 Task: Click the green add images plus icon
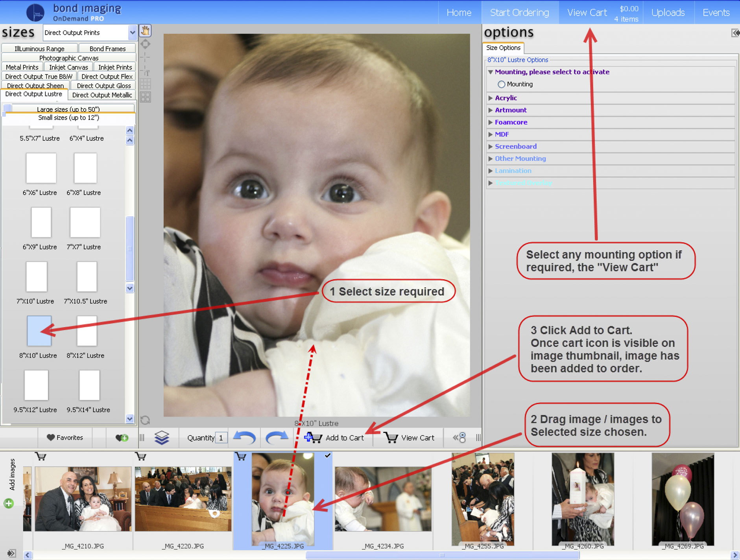[x=9, y=503]
